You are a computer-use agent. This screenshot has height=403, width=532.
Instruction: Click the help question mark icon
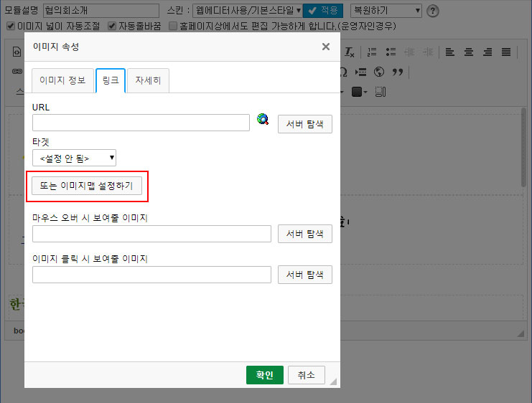pos(433,11)
